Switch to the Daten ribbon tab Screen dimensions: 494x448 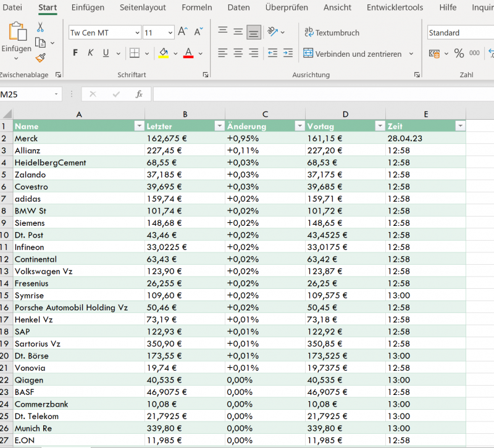(239, 8)
